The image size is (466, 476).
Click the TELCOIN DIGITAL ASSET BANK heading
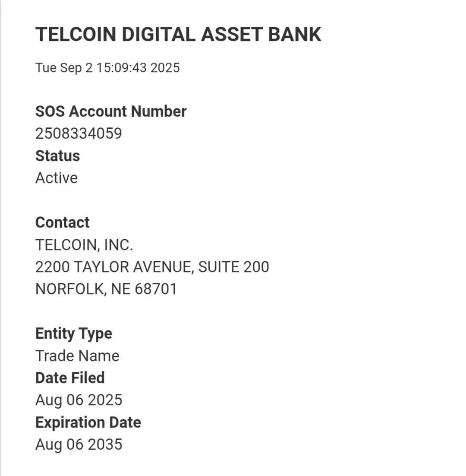click(178, 34)
